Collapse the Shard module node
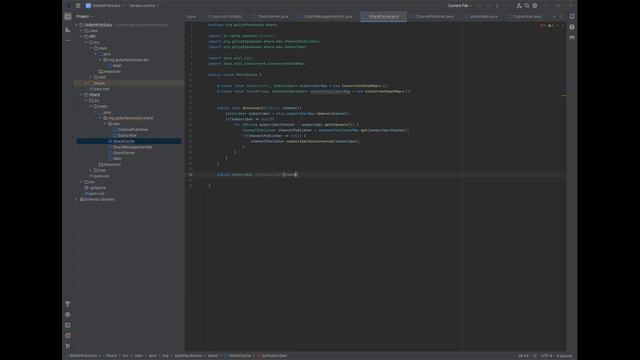 [x=81, y=95]
